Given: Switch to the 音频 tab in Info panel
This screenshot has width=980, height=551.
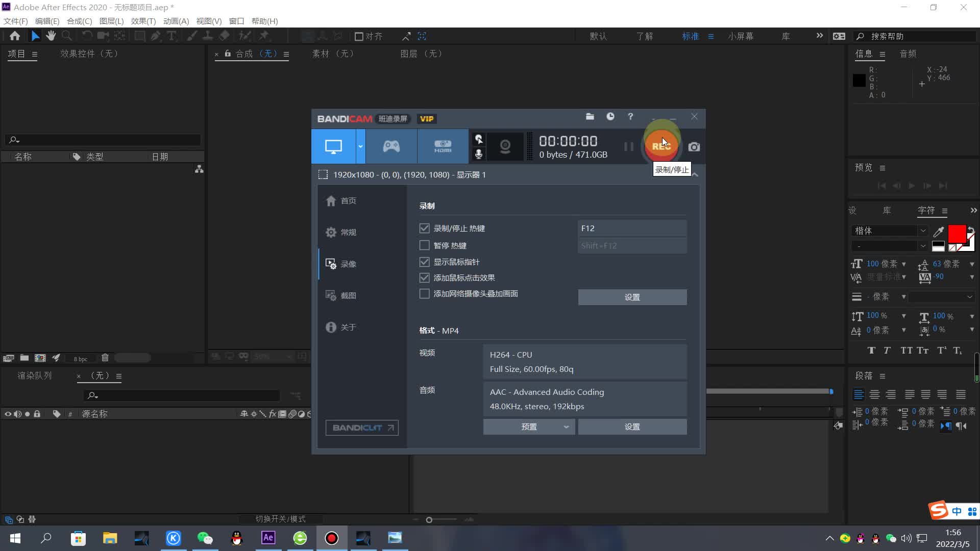Looking at the screenshot, I should [x=908, y=54].
